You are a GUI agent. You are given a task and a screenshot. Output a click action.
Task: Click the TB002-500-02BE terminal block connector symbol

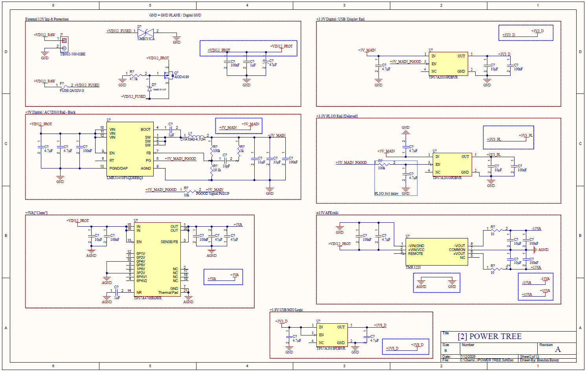tap(64, 44)
